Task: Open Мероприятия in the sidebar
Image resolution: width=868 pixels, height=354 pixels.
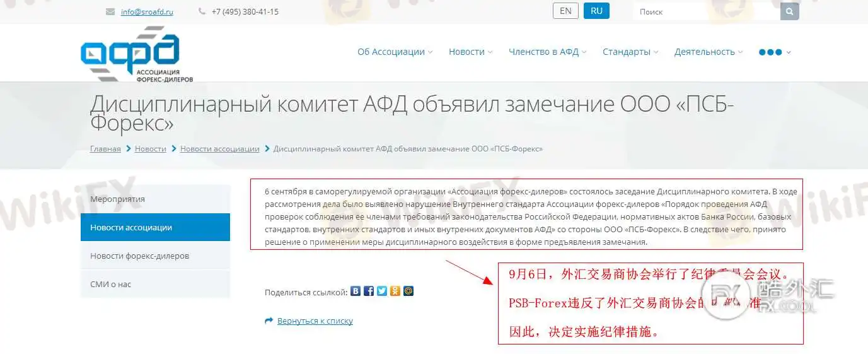Action: pyautogui.click(x=155, y=199)
